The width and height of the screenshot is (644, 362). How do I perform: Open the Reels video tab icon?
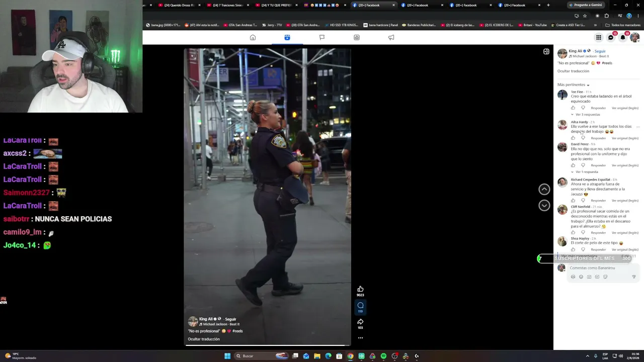click(x=287, y=38)
